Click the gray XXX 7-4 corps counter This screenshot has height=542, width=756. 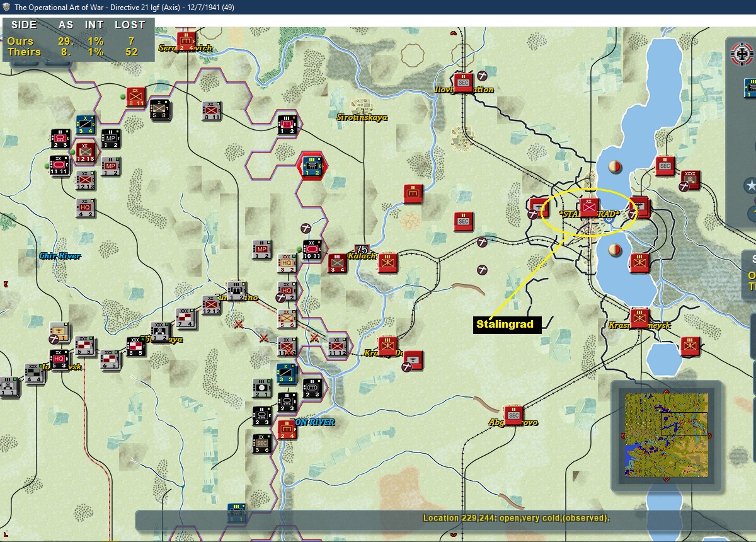pyautogui.click(x=186, y=318)
